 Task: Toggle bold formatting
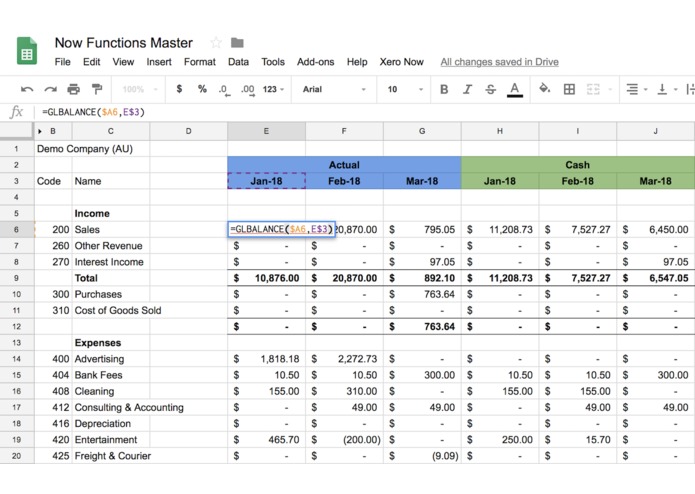click(444, 89)
